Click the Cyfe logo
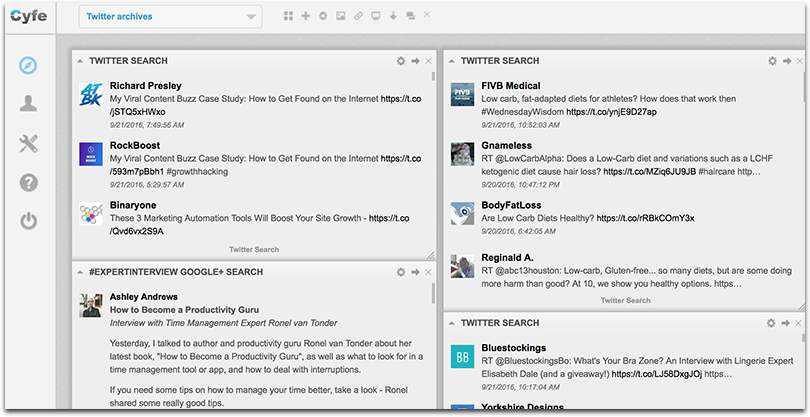Viewport: 810px width, 417px height. coord(28,17)
